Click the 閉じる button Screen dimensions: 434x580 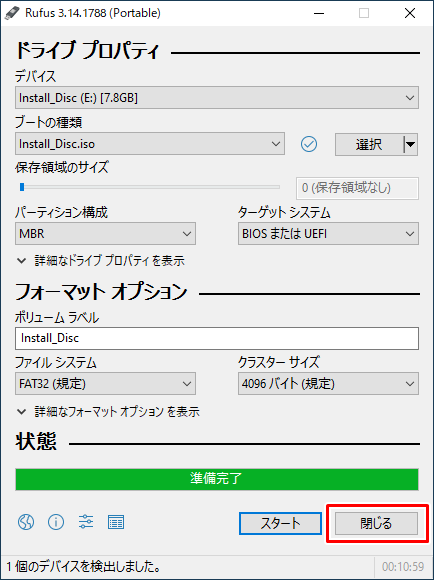(376, 523)
